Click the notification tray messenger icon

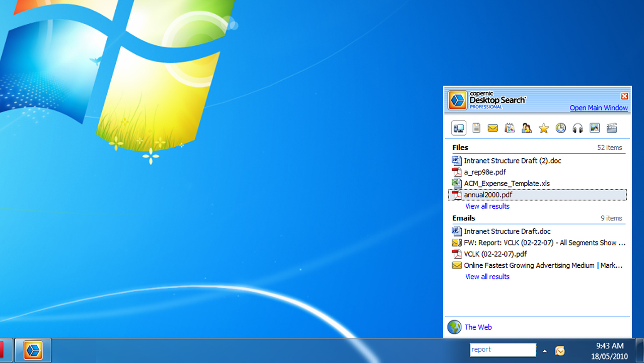click(x=559, y=351)
